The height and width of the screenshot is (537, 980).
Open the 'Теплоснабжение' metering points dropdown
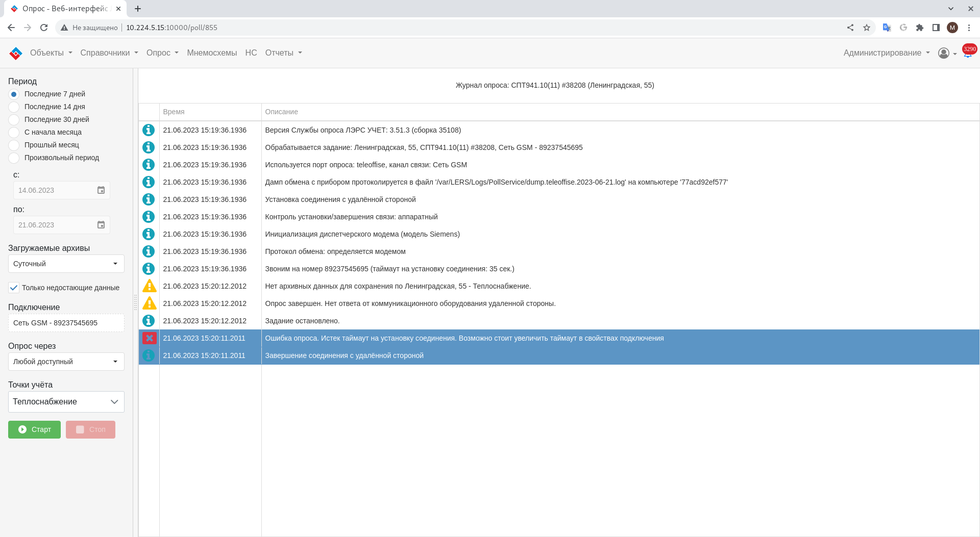[66, 402]
